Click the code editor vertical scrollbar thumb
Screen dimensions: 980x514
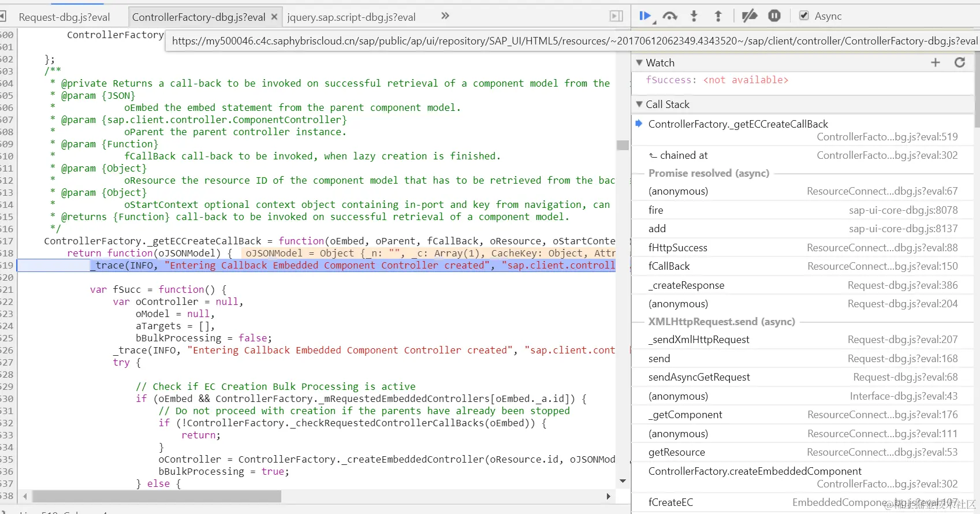623,145
